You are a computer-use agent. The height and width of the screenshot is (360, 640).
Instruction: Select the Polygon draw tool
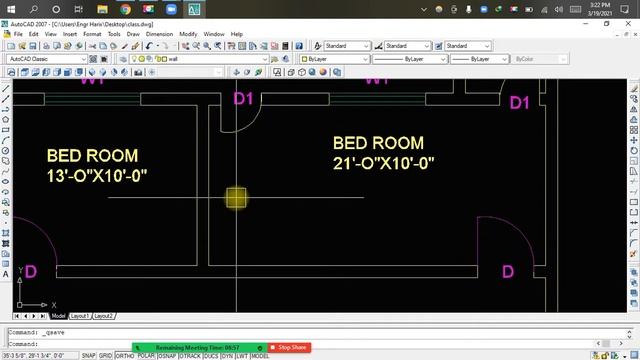6,120
